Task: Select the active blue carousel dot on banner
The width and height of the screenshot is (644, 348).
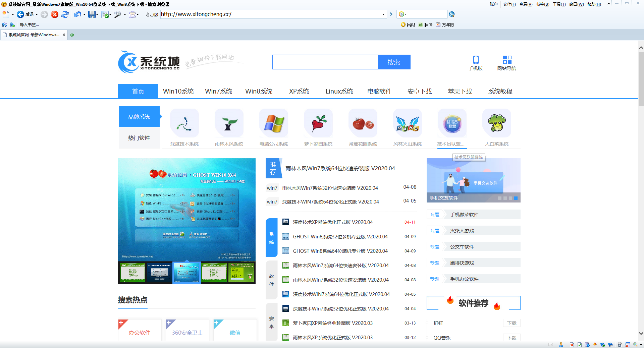Action: [x=516, y=198]
